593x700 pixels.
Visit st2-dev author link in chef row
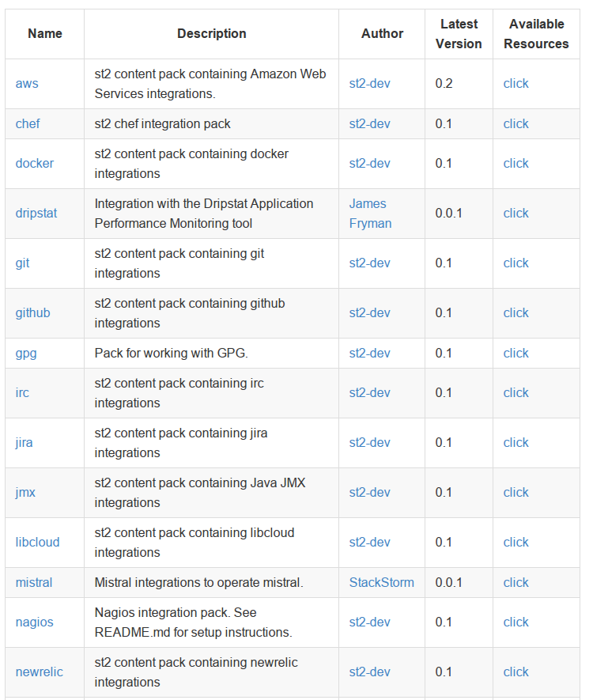click(369, 123)
